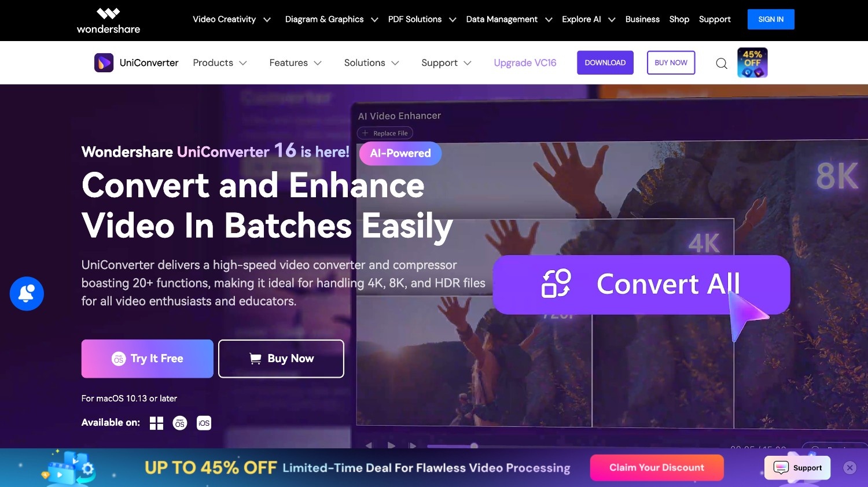
Task: Close the discount banner with the X
Action: coord(849,468)
